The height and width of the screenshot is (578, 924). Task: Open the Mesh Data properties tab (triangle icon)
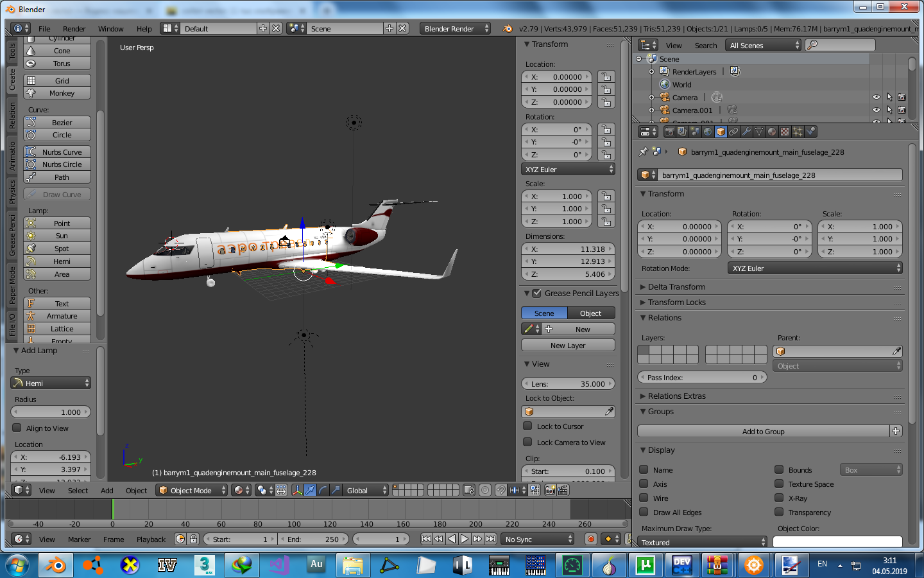coord(759,132)
